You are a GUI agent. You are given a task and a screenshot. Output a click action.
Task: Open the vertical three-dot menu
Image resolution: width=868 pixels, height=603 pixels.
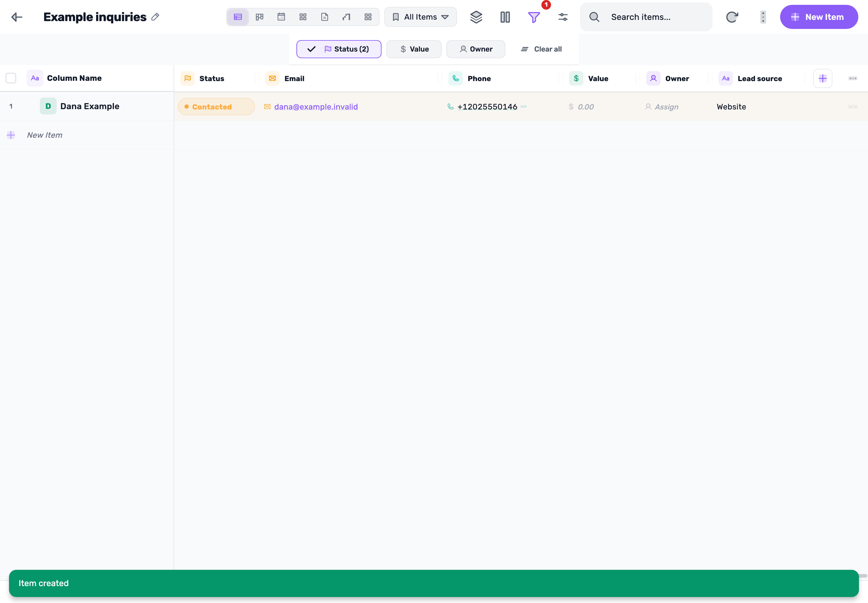(763, 17)
